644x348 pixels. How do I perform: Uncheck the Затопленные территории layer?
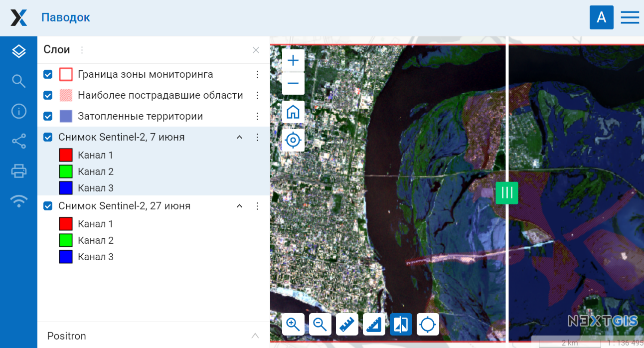tap(48, 116)
